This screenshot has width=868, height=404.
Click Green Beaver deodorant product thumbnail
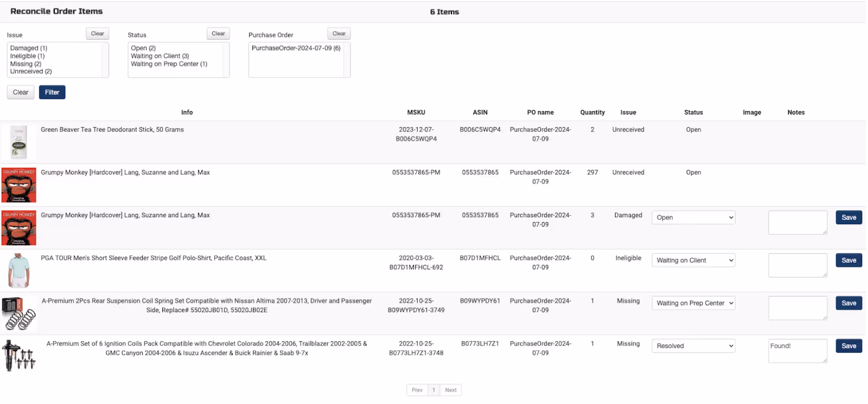coord(19,142)
